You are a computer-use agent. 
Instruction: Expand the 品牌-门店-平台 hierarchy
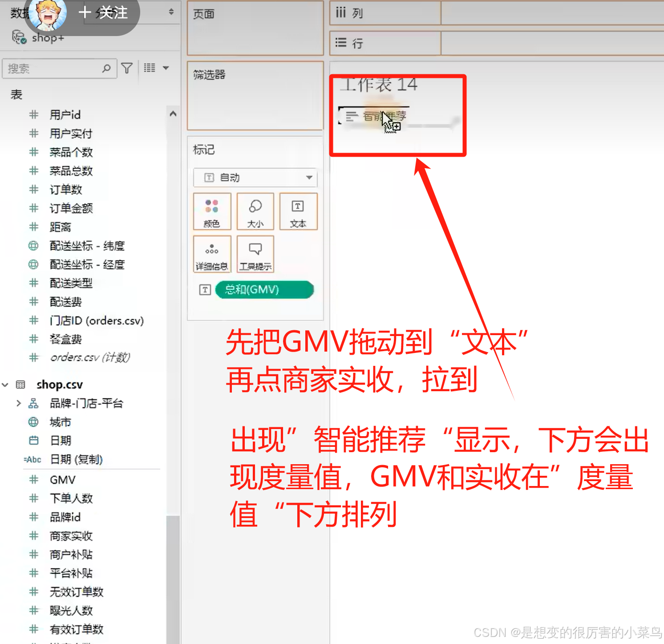point(19,403)
